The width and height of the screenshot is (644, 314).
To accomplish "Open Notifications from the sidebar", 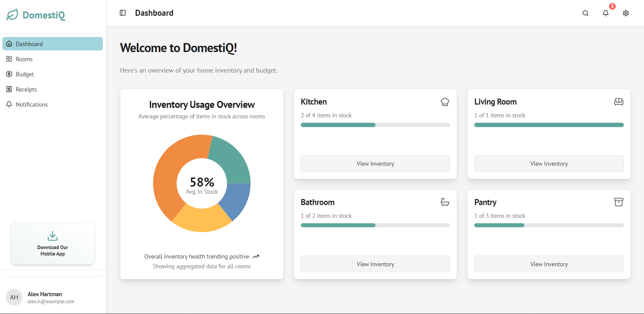I will coord(52,104).
